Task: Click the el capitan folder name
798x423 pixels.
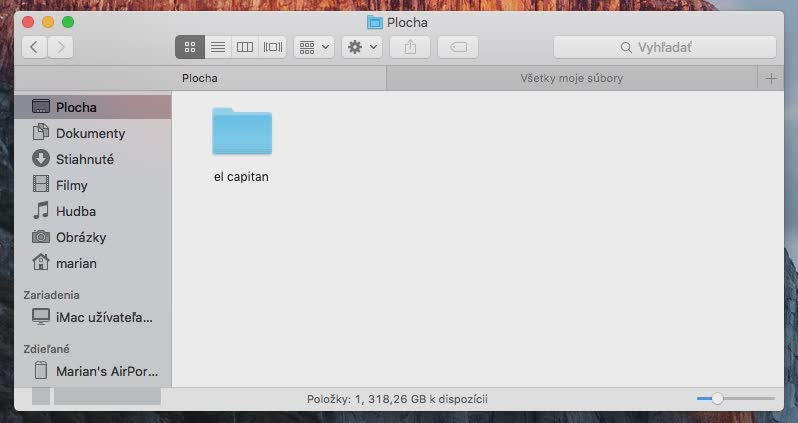Action: (x=241, y=177)
